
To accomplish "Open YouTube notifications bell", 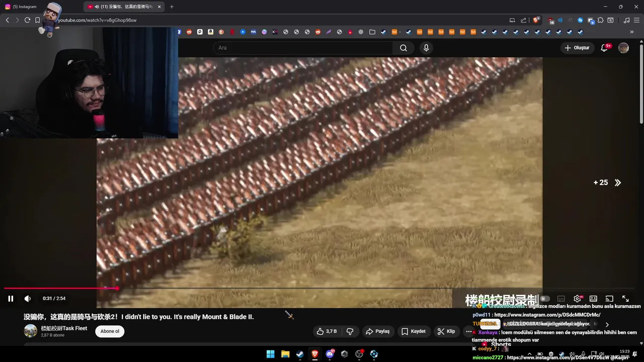I will (x=605, y=48).
